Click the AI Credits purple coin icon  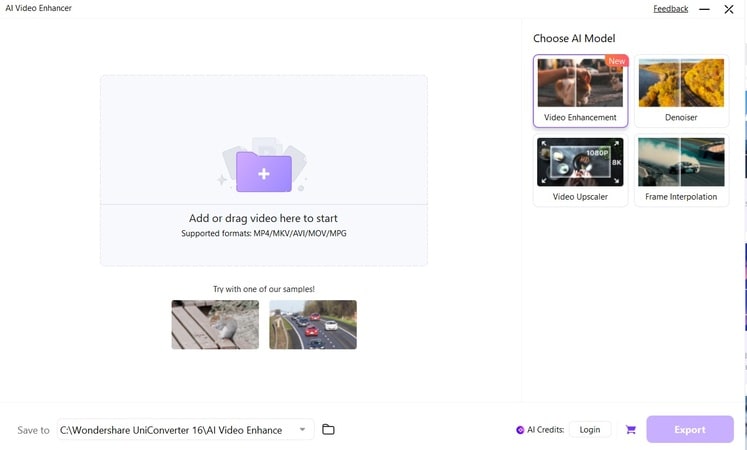520,430
